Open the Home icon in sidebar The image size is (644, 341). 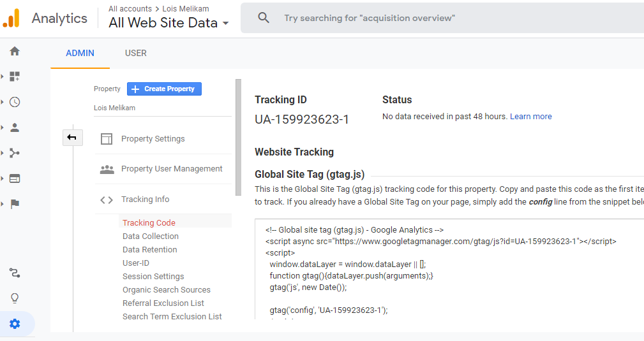pyautogui.click(x=15, y=51)
